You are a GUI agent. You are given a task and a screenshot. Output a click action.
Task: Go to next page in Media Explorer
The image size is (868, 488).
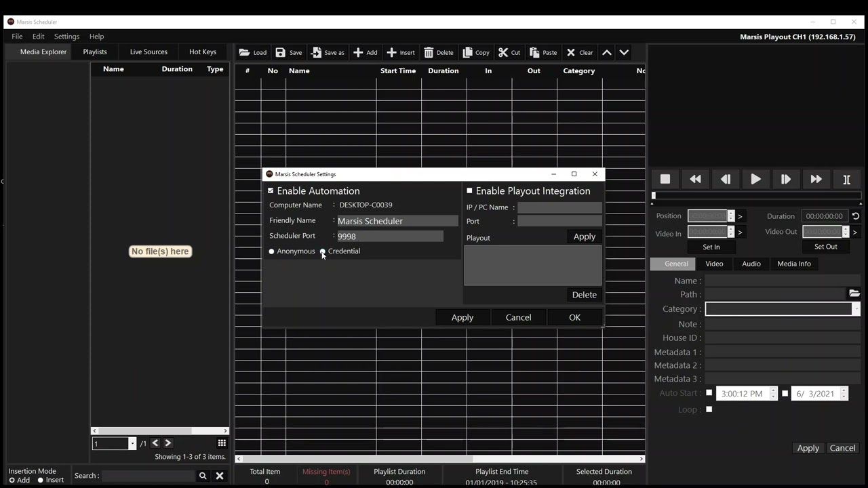coord(167,443)
